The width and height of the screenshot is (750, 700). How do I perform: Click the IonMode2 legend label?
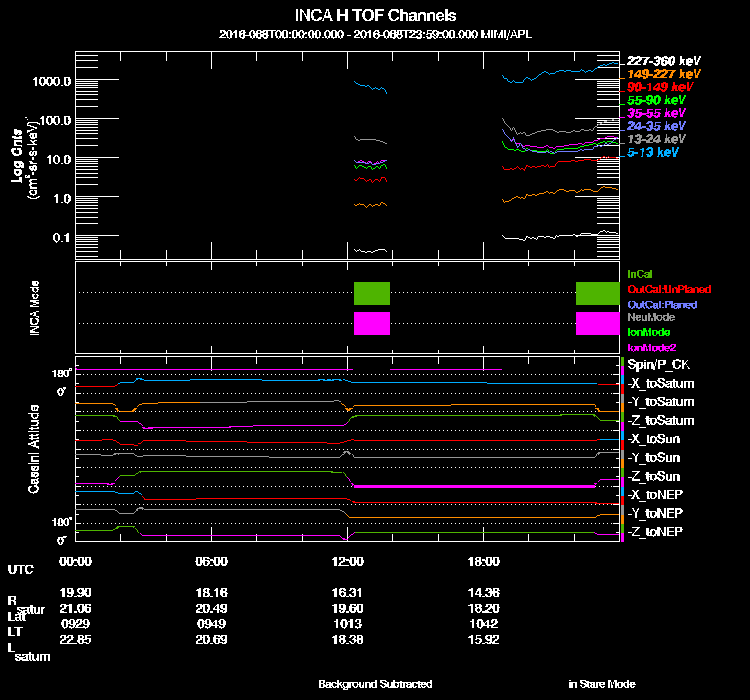coord(647,346)
